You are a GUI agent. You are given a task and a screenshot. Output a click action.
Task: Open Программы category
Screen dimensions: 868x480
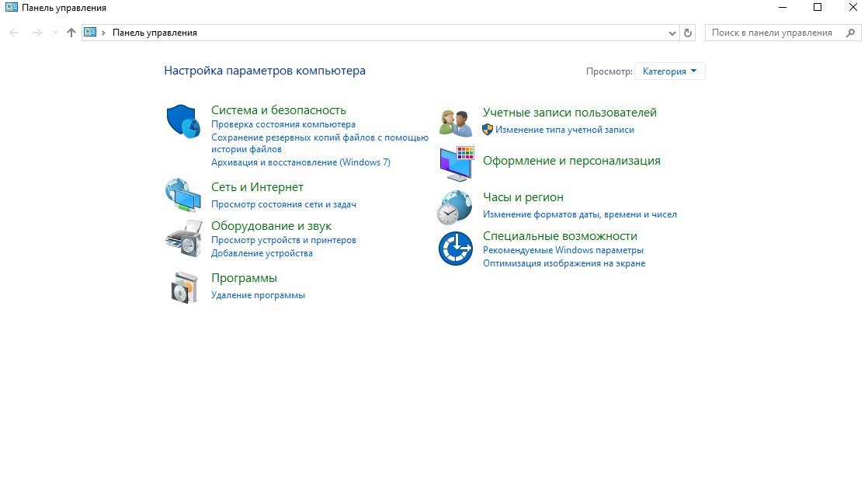click(244, 278)
